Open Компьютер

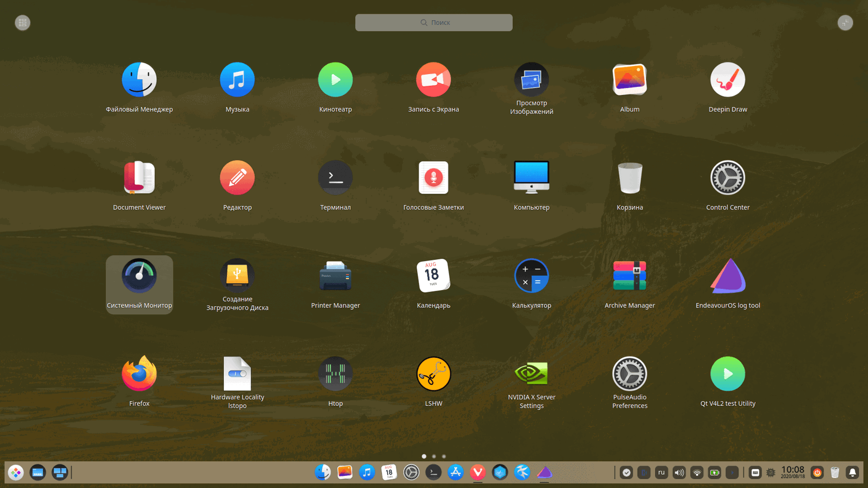(x=532, y=178)
